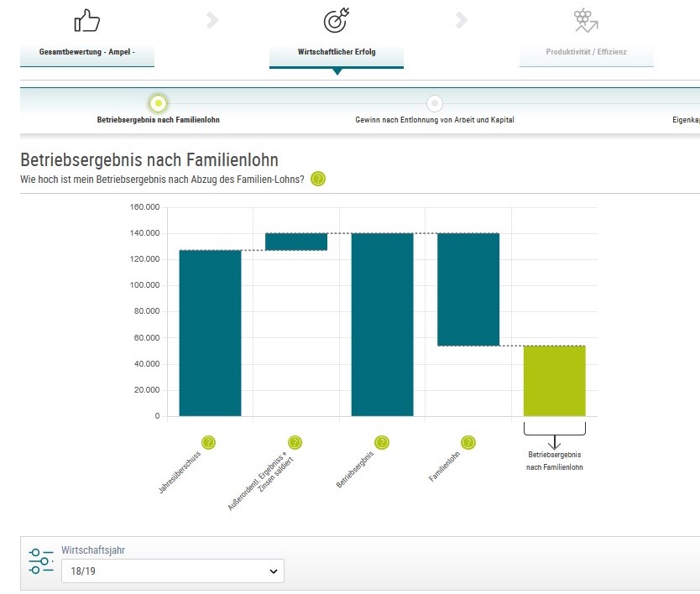
Task: Click Gewinn nach Entlohnung von Arbeit und Kapital
Action: point(435,120)
